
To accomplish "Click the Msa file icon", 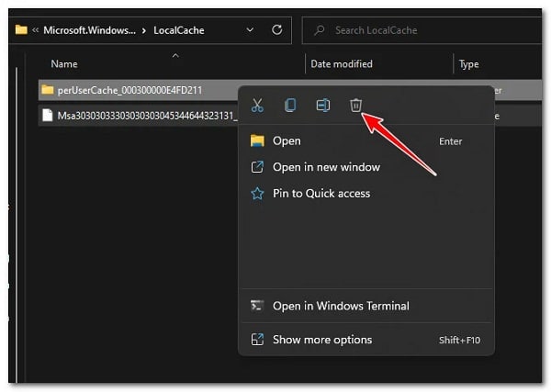I will pyautogui.click(x=49, y=116).
